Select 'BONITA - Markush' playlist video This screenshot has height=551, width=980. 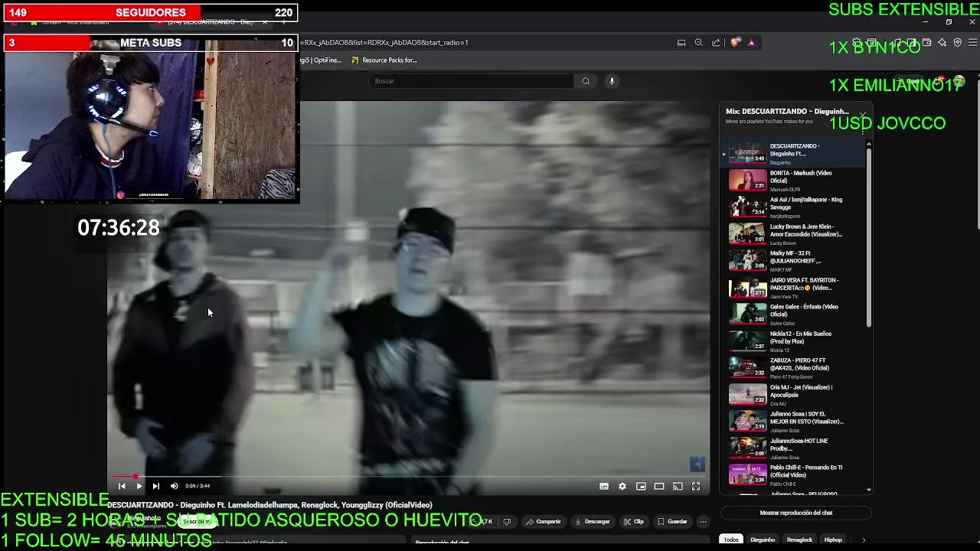point(795,181)
